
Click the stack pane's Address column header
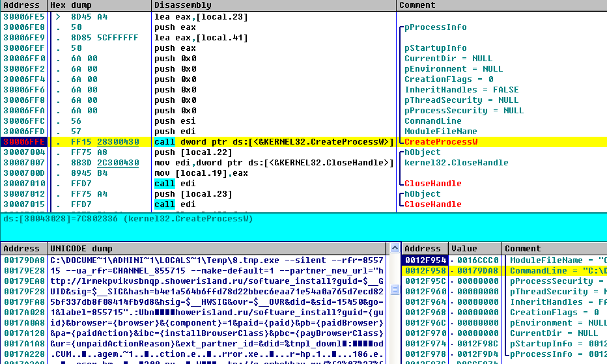[423, 249]
